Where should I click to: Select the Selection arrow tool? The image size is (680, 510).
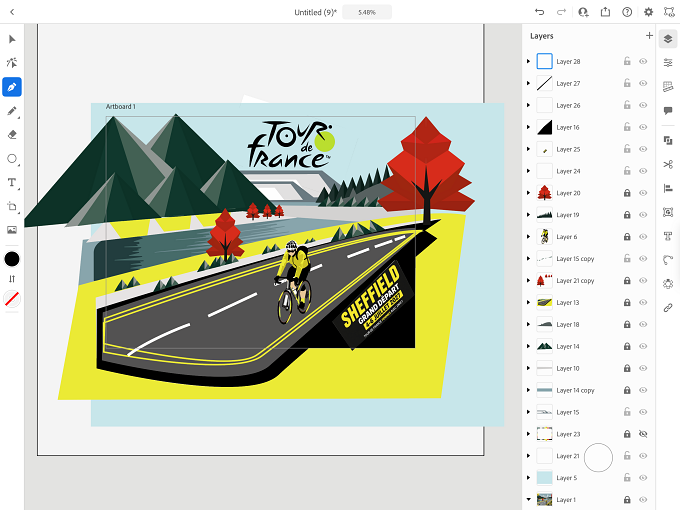click(12, 39)
